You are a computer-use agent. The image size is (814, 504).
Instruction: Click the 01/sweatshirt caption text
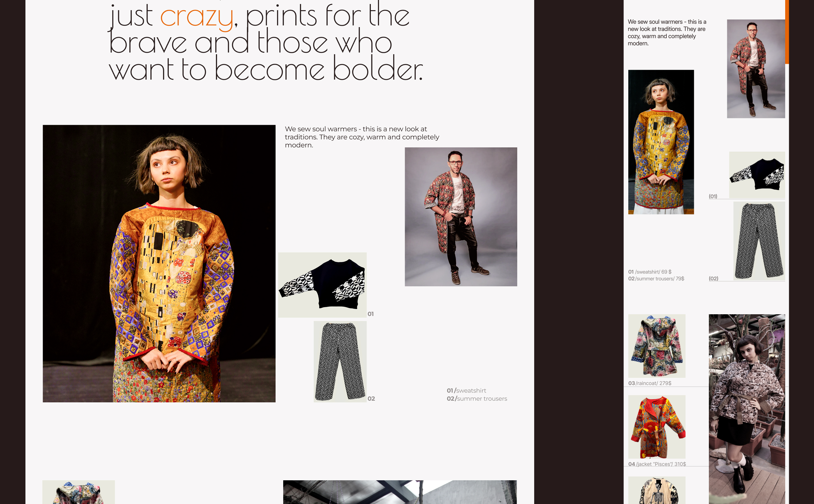tap(466, 390)
